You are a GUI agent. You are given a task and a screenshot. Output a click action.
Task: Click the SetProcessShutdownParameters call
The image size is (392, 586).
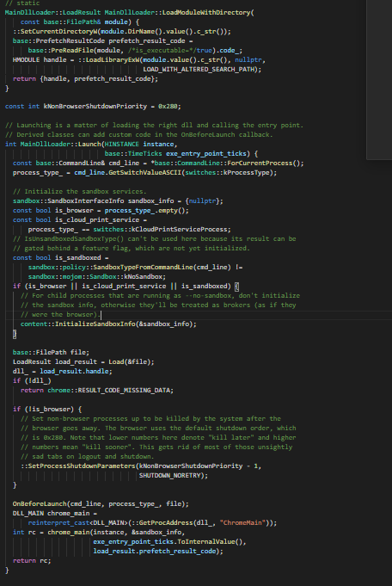82,466
